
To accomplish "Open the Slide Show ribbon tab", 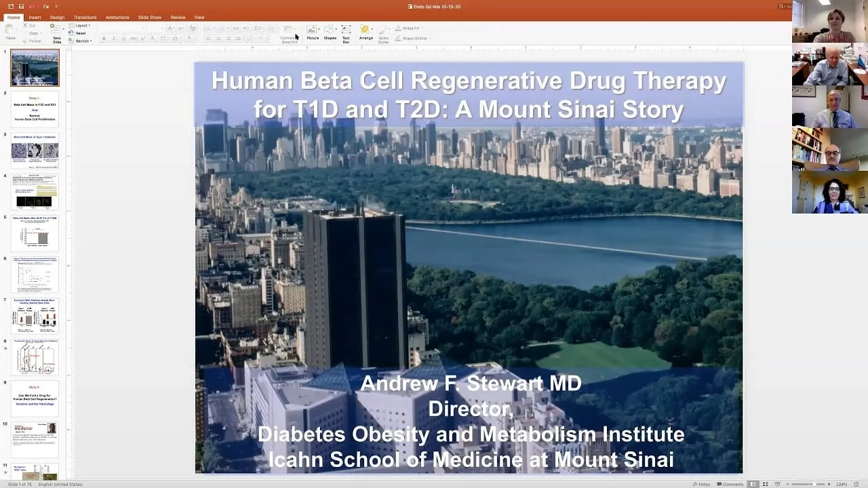I will [x=150, y=17].
